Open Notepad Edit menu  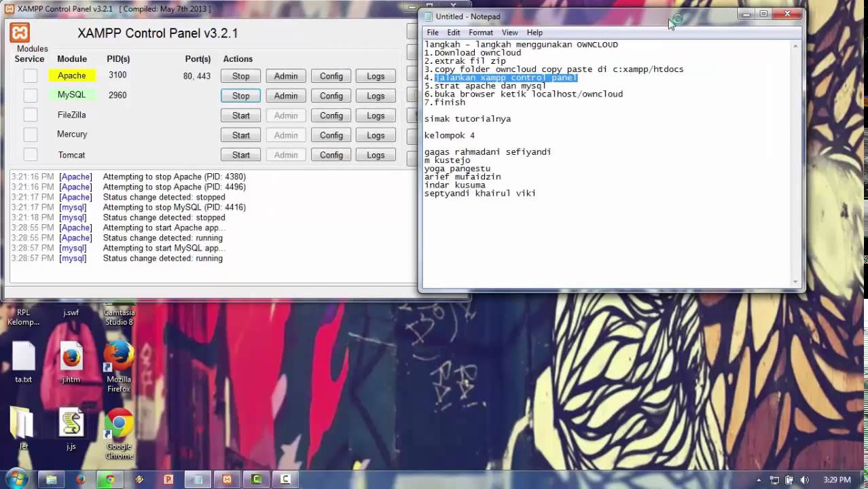[x=454, y=33]
